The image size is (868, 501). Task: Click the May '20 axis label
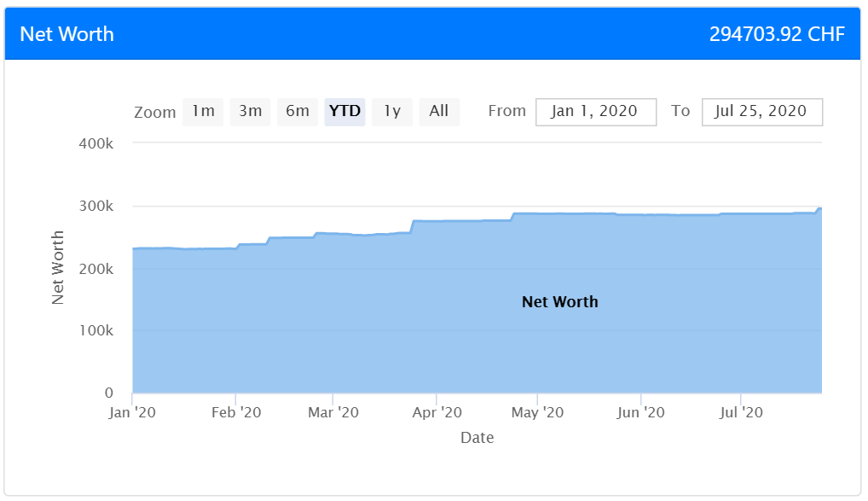point(537,412)
